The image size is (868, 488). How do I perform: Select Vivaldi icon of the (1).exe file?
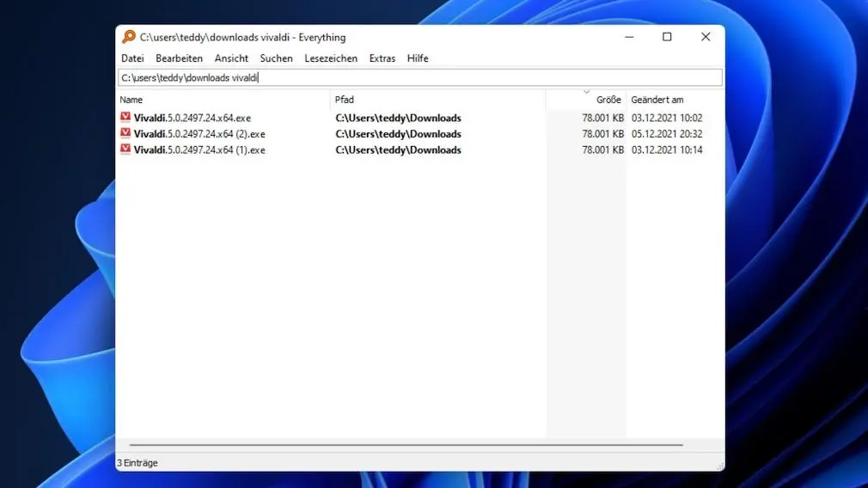click(x=125, y=149)
